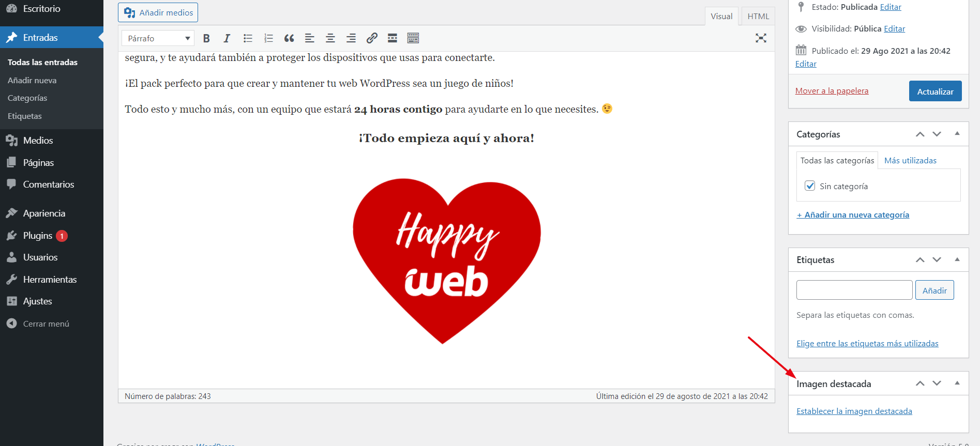
Task: Edit the publication date
Action: (806, 64)
